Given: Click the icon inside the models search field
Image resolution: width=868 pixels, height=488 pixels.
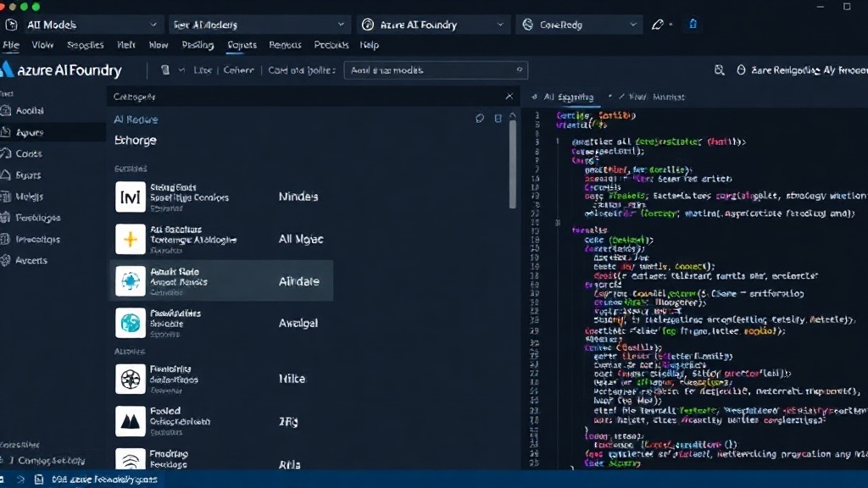Looking at the screenshot, I should 520,69.
